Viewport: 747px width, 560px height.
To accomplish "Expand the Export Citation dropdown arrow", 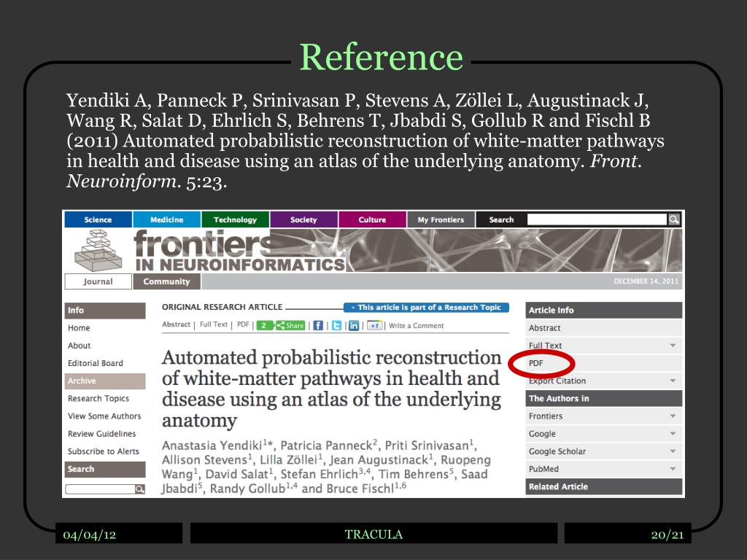I will pyautogui.click(x=673, y=381).
